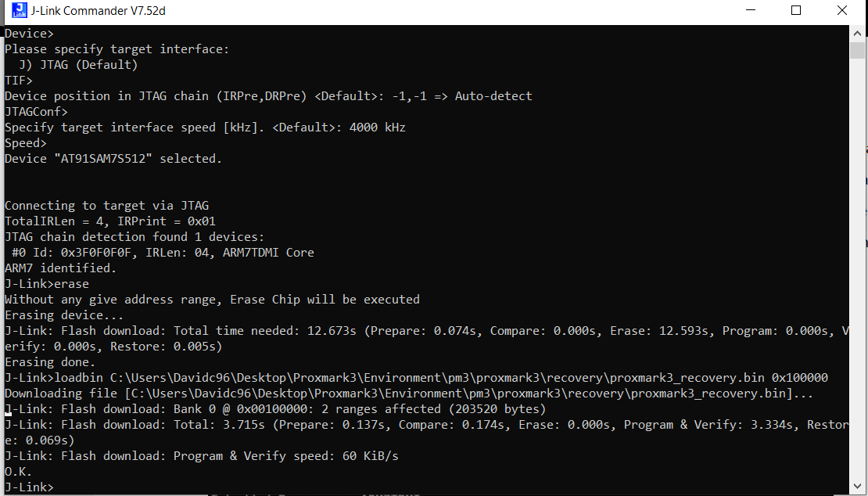
Task: Click the 'ARM7 identified.' text
Action: pyautogui.click(x=60, y=268)
